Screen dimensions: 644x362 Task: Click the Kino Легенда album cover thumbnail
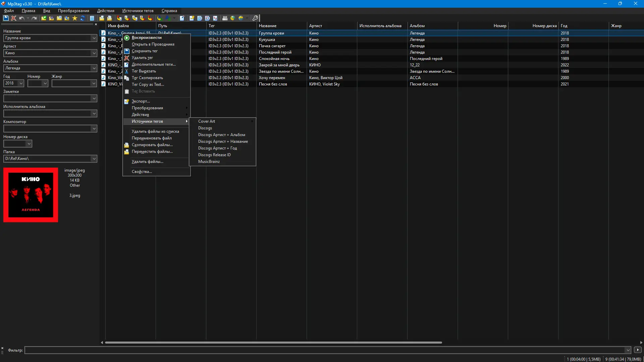pos(31,195)
